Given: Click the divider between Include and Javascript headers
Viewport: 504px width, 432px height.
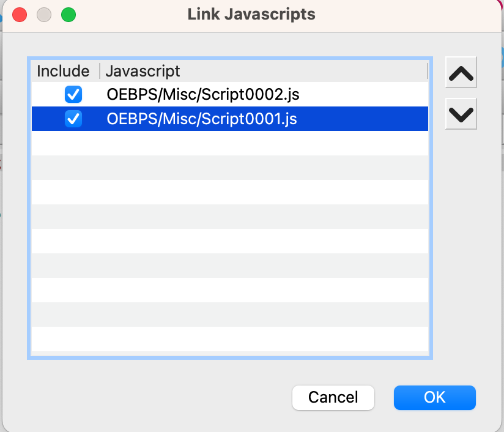Looking at the screenshot, I should [99, 71].
